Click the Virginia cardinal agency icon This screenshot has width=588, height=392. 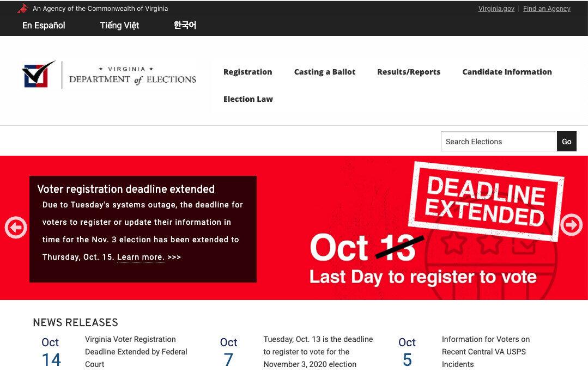(x=23, y=8)
